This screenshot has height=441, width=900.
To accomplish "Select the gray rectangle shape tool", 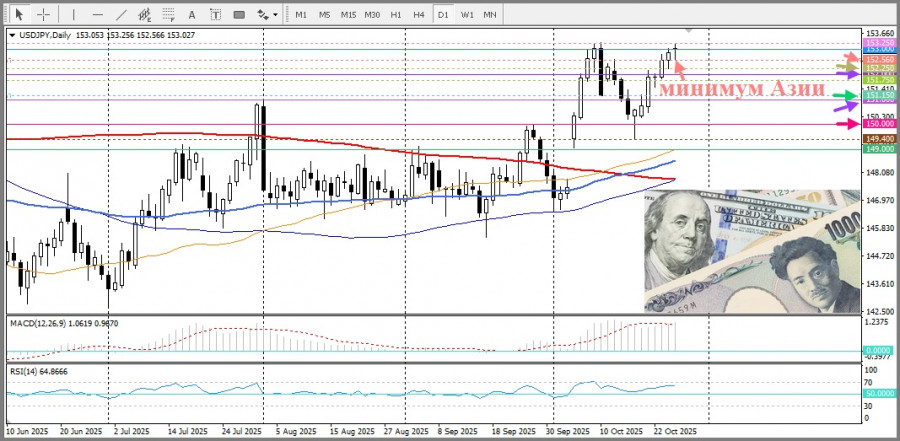I will coord(239,14).
